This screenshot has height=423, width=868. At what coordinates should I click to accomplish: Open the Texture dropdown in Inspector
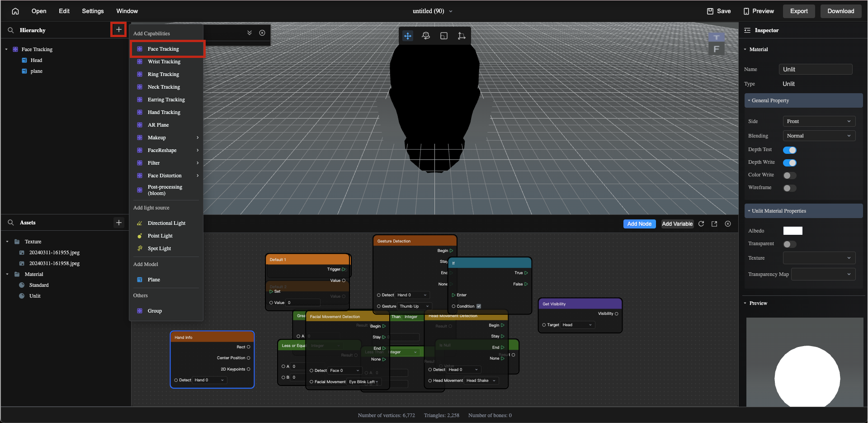819,258
